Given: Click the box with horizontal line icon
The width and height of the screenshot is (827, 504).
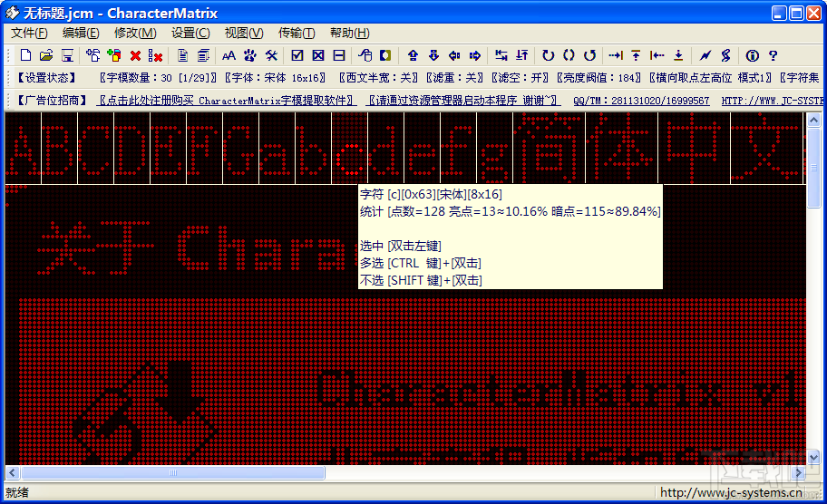Looking at the screenshot, I should point(339,55).
